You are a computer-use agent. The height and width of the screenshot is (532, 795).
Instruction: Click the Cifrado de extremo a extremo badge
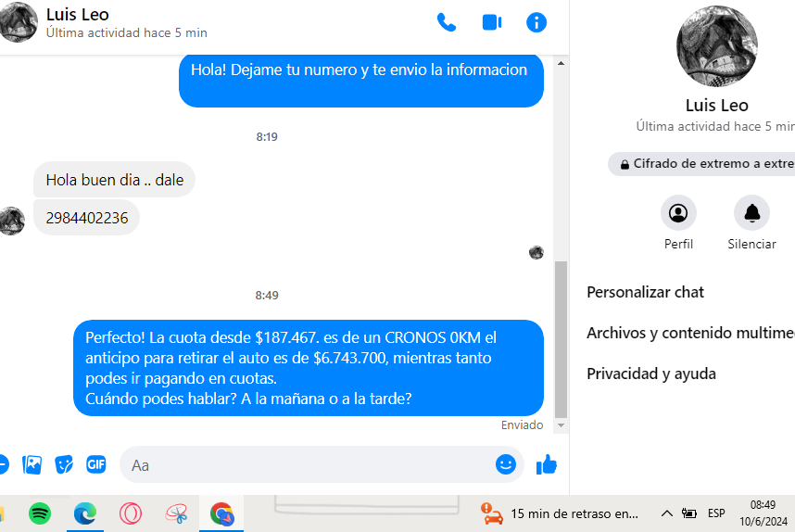click(704, 164)
